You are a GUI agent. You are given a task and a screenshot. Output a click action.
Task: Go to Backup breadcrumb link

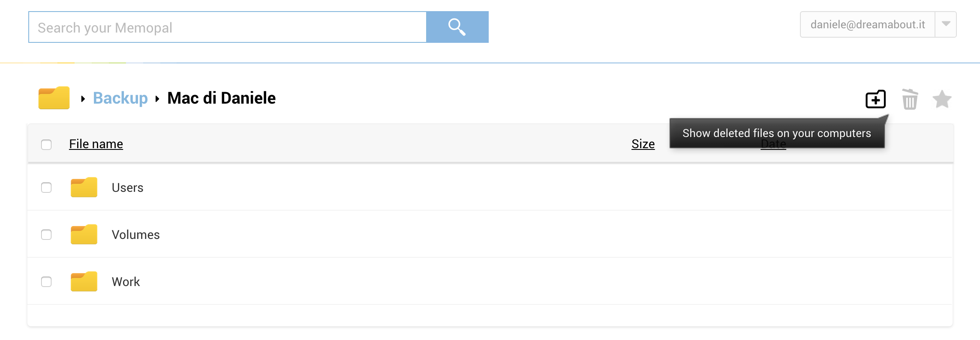click(x=120, y=98)
